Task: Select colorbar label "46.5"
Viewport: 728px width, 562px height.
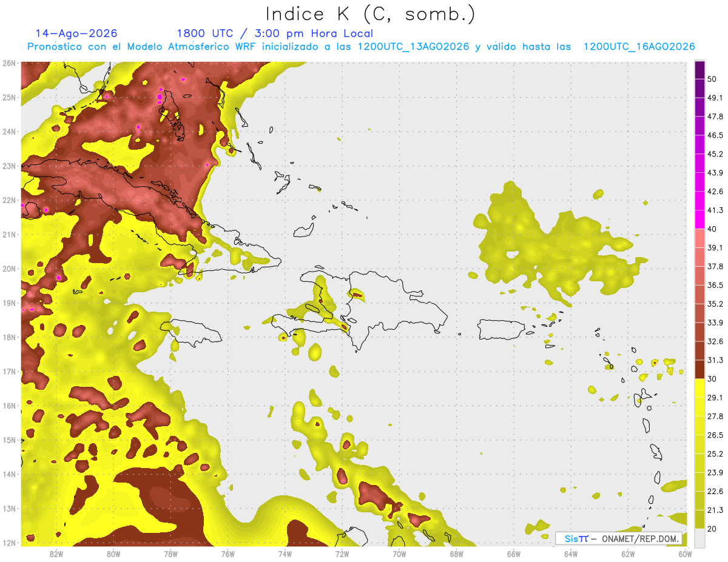Action: point(715,135)
